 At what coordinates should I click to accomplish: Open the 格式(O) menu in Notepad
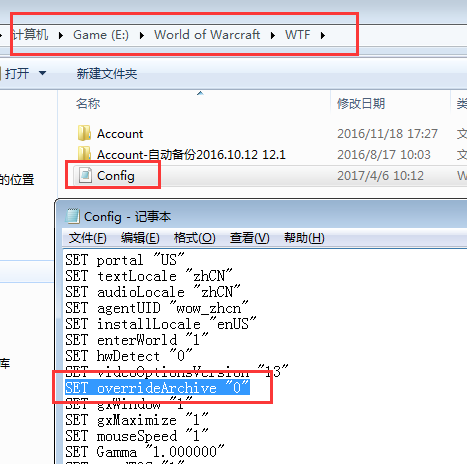click(x=194, y=238)
